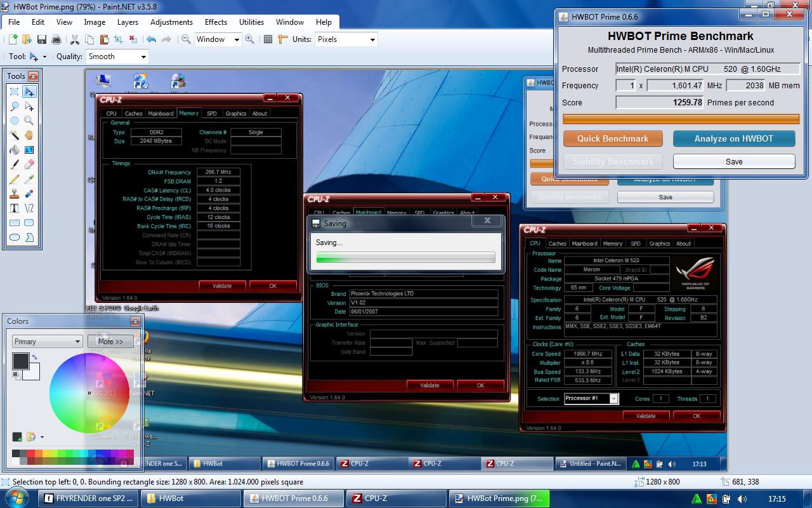Create a new image from toolbar
This screenshot has width=812, height=508.
(x=13, y=39)
